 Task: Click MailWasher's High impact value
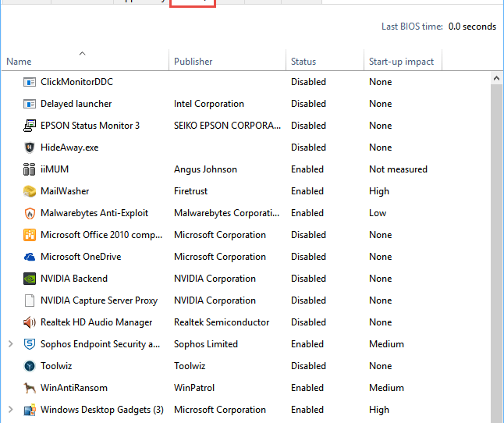(x=379, y=191)
